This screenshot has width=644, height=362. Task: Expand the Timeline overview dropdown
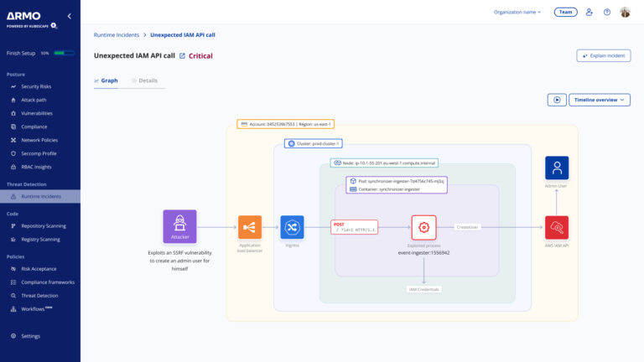(x=600, y=100)
